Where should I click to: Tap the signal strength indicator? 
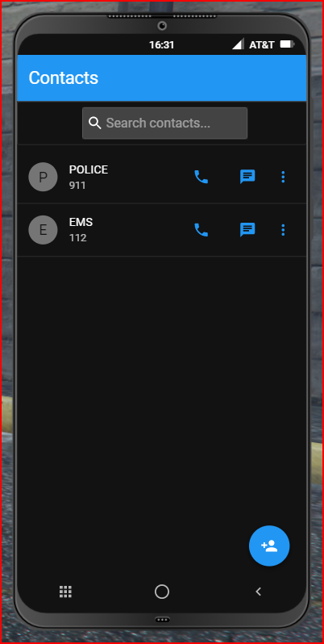click(238, 44)
